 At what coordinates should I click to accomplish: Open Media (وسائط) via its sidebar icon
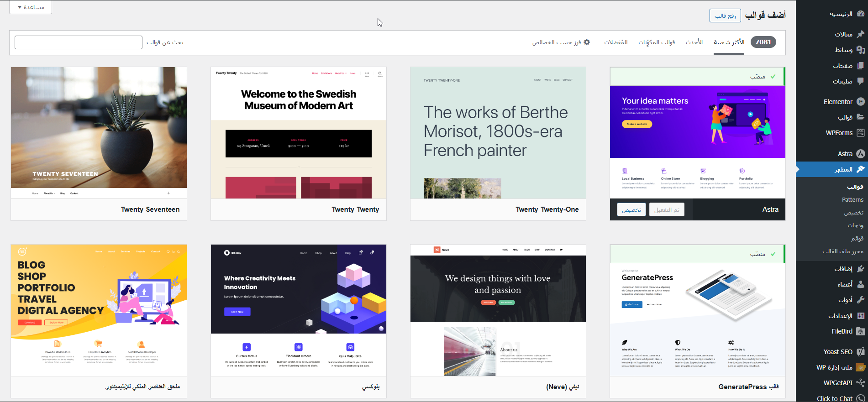coord(860,50)
